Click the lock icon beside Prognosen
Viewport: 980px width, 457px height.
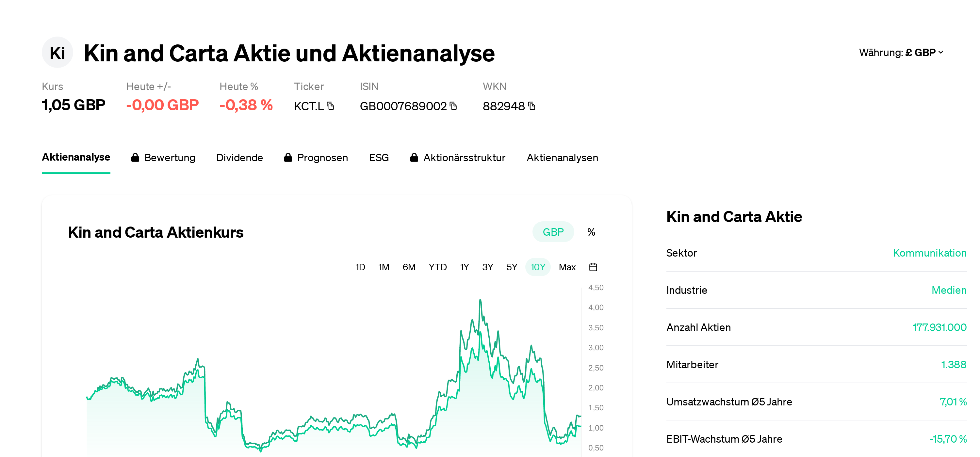tap(288, 157)
